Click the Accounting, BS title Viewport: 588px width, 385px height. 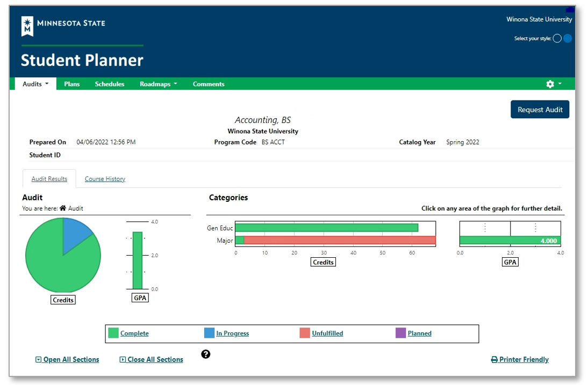tap(263, 120)
